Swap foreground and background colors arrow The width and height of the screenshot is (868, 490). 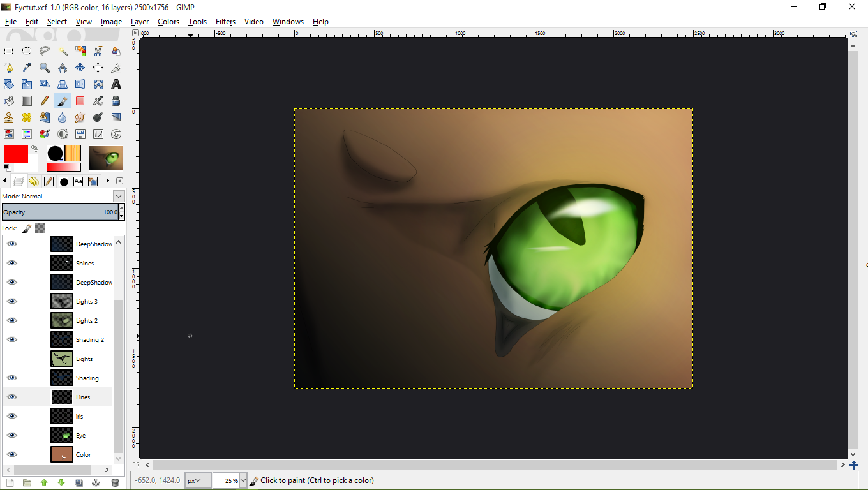pos(34,148)
